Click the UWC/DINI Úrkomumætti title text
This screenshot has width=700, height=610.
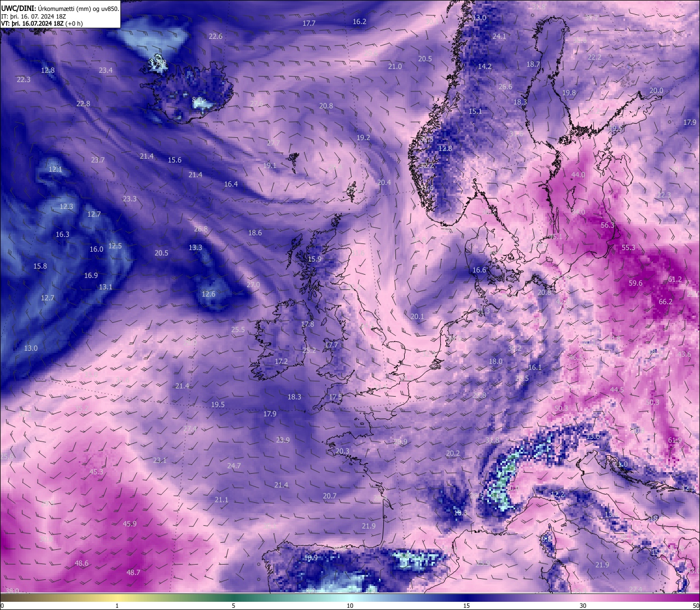coord(60,9)
